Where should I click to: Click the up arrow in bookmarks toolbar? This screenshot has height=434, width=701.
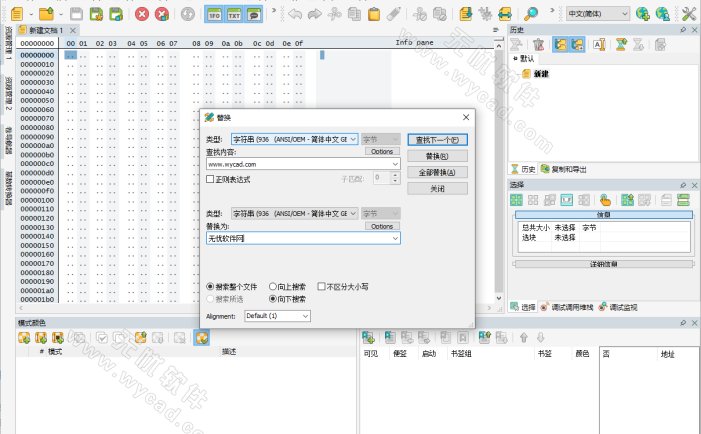click(x=524, y=337)
